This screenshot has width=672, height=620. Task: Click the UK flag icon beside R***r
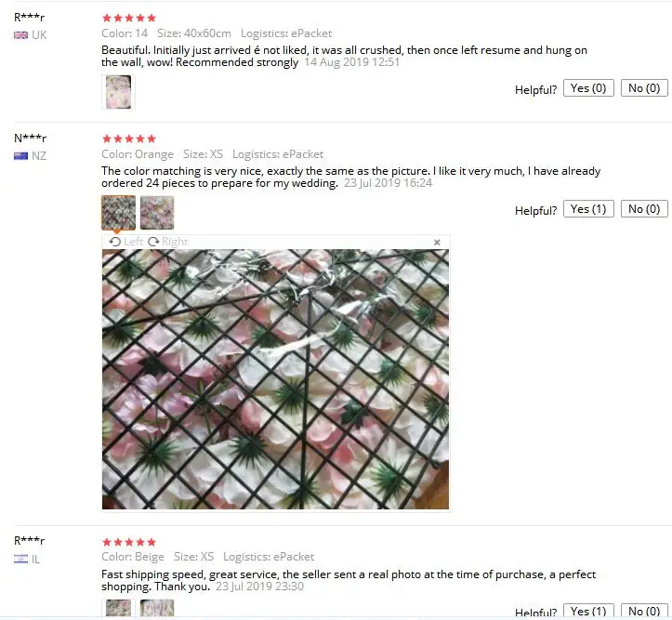coord(20,35)
